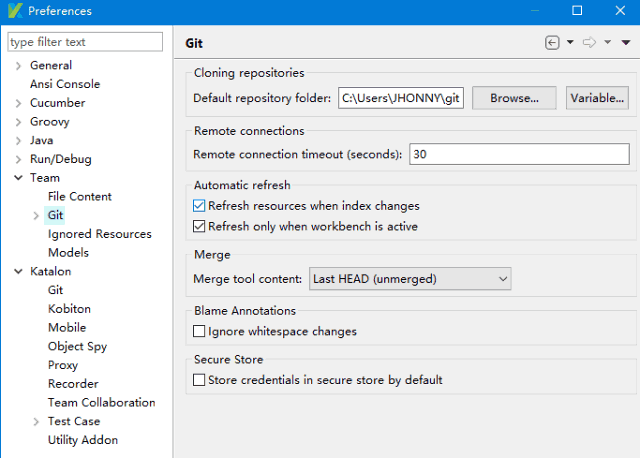This screenshot has width=640, height=458.
Task: Open Recorder preferences
Action: click(x=73, y=384)
